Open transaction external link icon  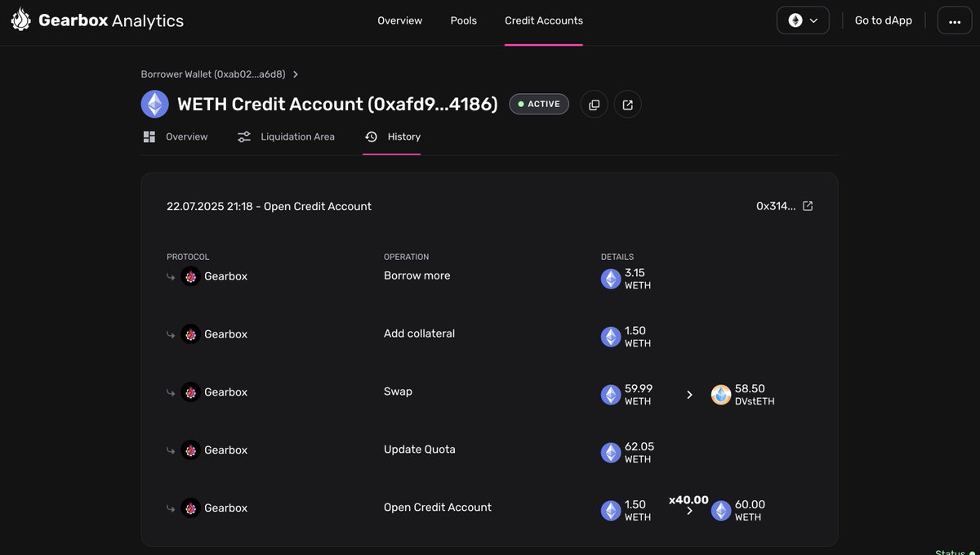pyautogui.click(x=808, y=206)
